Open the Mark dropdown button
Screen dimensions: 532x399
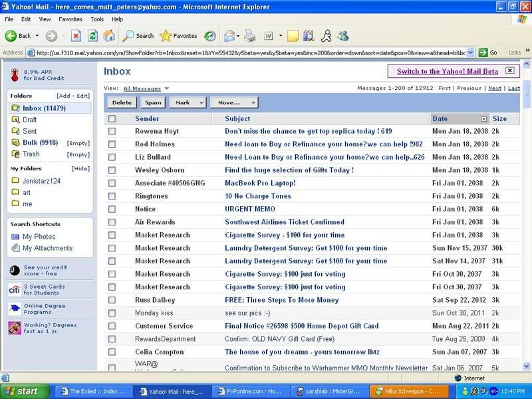(188, 102)
